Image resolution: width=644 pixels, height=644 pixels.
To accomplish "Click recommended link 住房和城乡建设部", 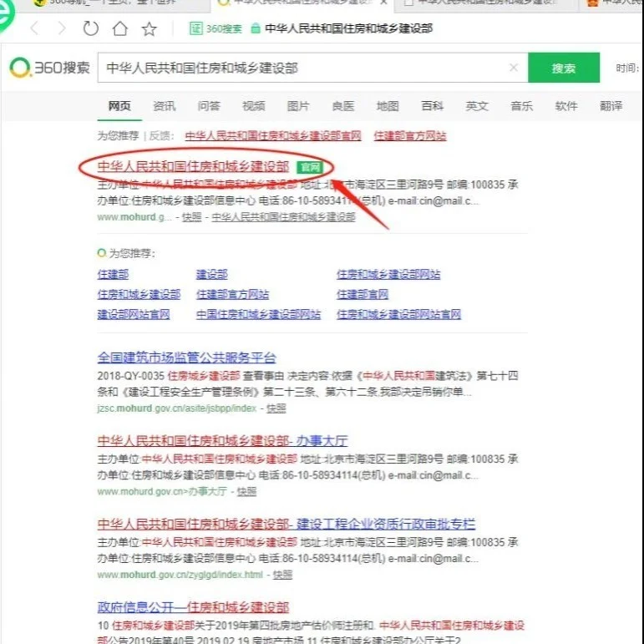I will click(139, 294).
